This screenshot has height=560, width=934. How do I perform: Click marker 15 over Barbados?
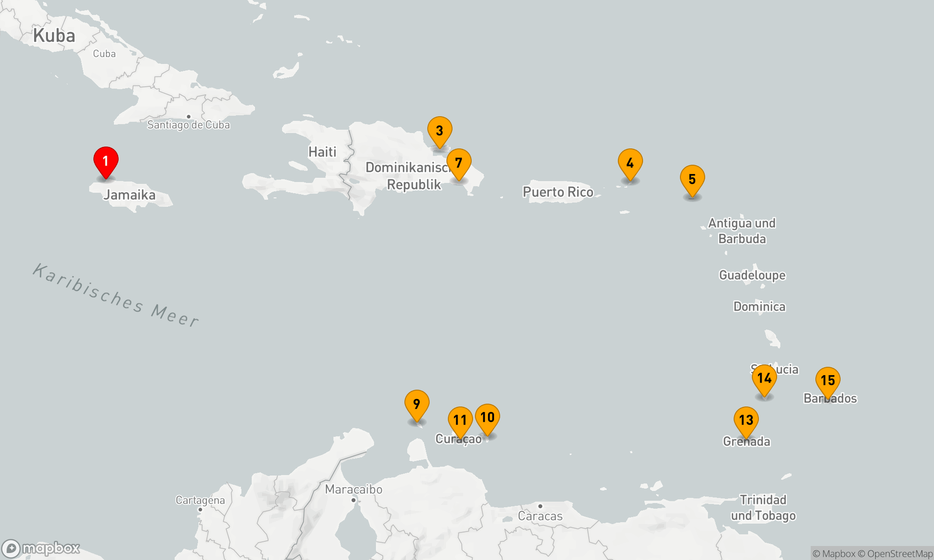point(828,380)
